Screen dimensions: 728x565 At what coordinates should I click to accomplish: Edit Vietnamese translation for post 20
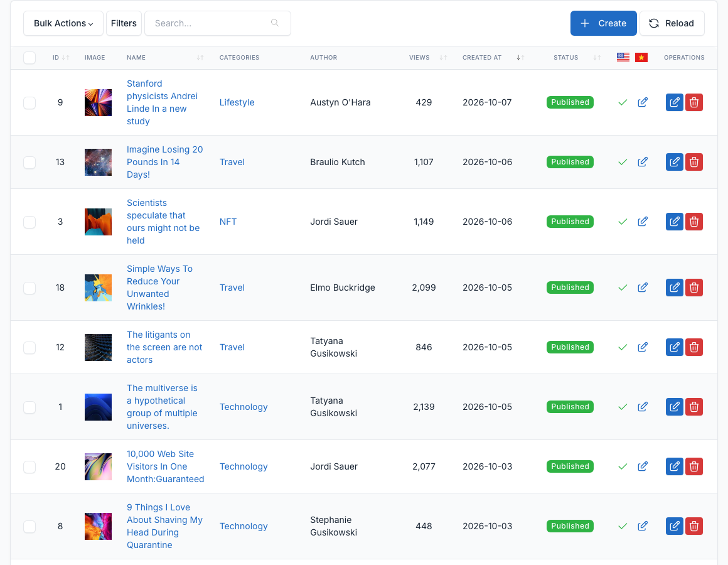[643, 466]
